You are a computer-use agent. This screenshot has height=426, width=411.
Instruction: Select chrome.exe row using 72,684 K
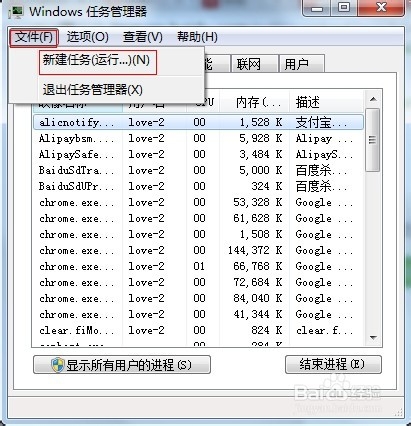(x=198, y=282)
